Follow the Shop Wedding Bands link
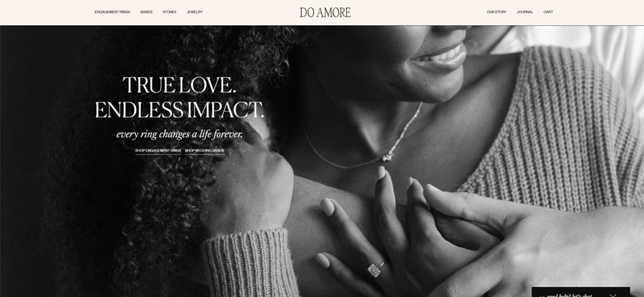This screenshot has height=297, width=644. (205, 151)
